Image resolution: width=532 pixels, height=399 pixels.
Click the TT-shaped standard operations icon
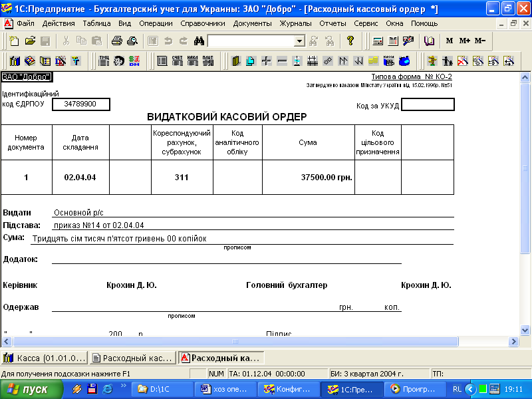[x=76, y=61]
